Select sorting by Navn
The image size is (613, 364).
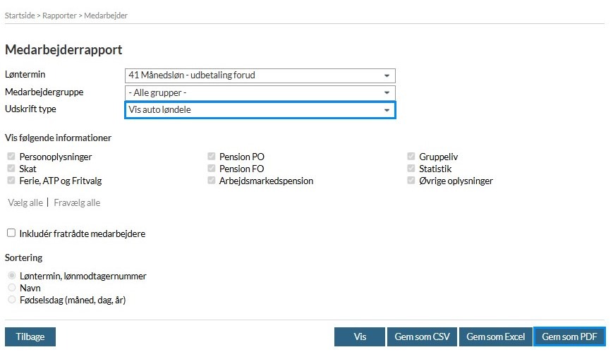[x=11, y=288]
